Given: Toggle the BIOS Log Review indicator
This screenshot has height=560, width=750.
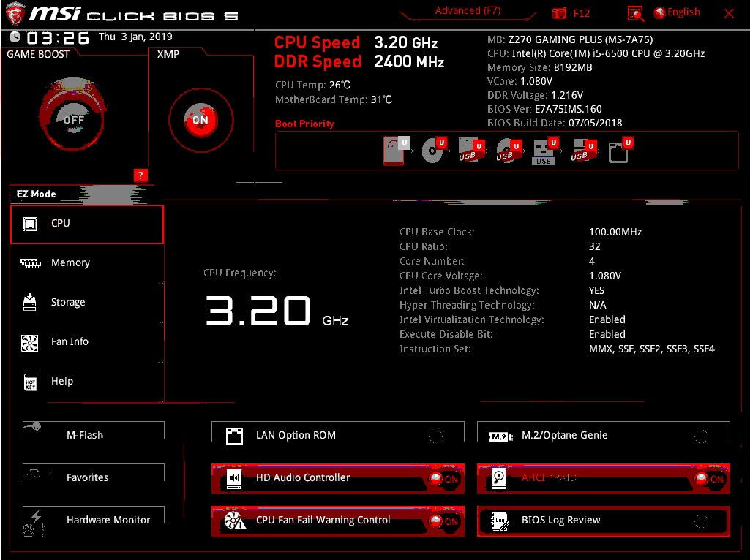Looking at the screenshot, I should (x=701, y=521).
